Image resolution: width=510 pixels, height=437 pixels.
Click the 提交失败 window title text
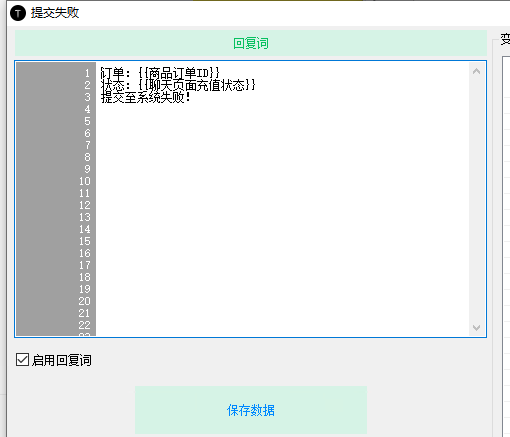click(x=55, y=13)
